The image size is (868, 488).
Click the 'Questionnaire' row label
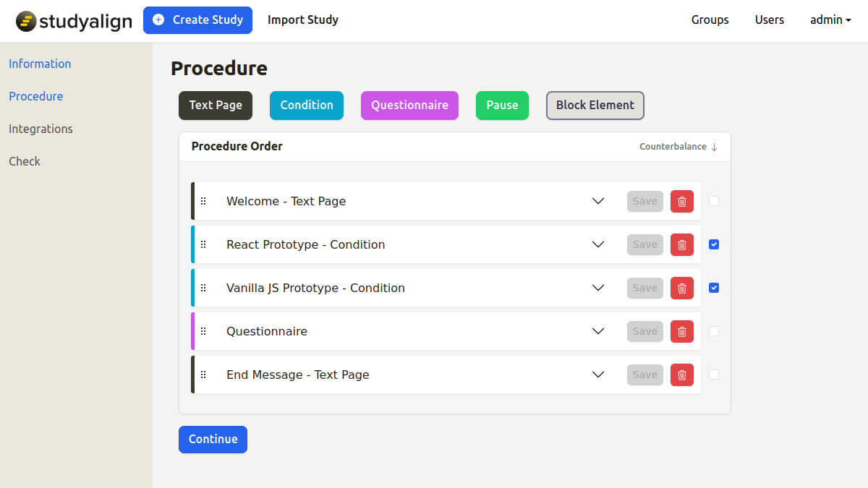coord(267,331)
